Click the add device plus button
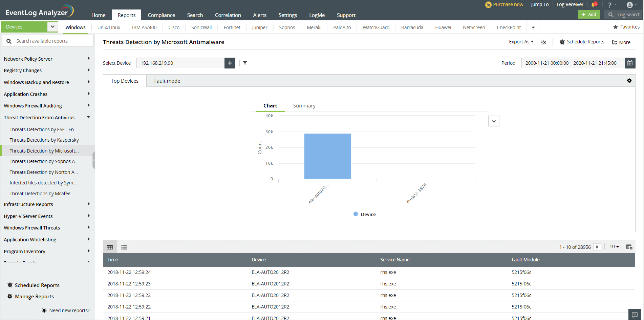The image size is (644, 320). 230,63
